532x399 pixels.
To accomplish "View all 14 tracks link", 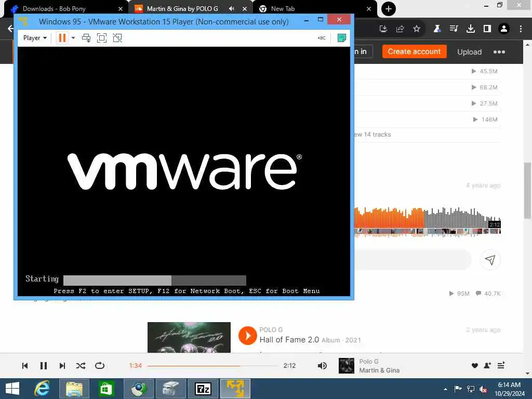I will click(x=373, y=135).
